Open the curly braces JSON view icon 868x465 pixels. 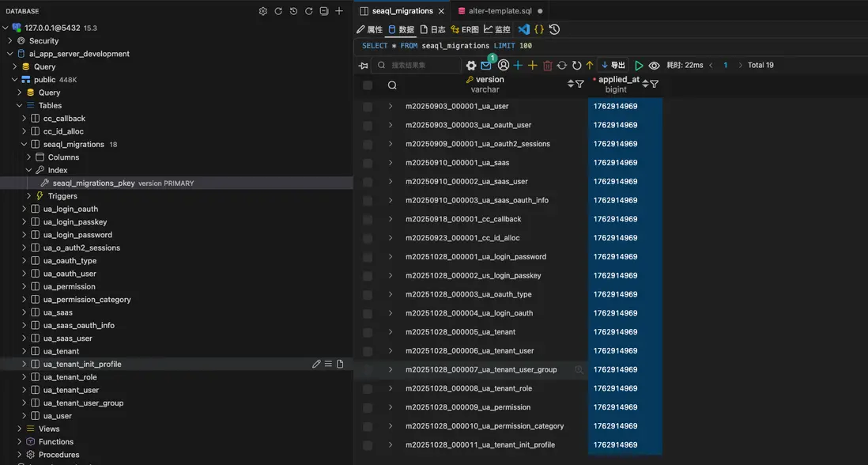(539, 29)
